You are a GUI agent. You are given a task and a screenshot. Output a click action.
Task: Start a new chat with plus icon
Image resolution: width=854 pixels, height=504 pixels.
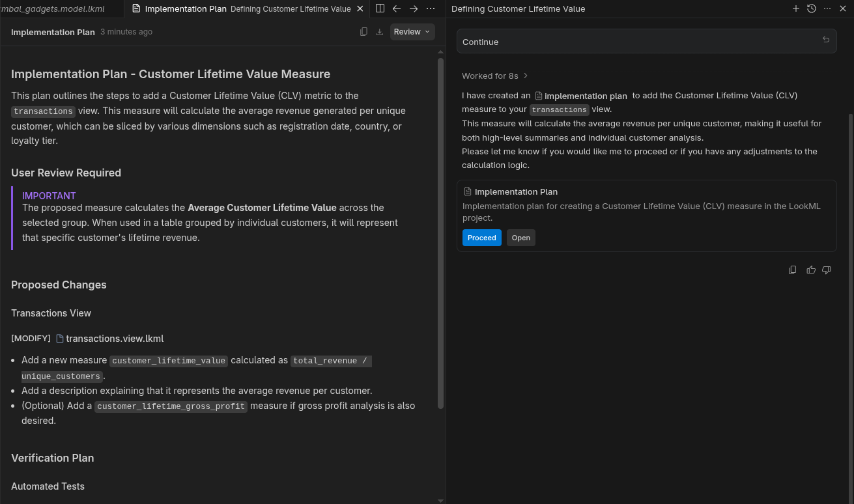(x=795, y=8)
